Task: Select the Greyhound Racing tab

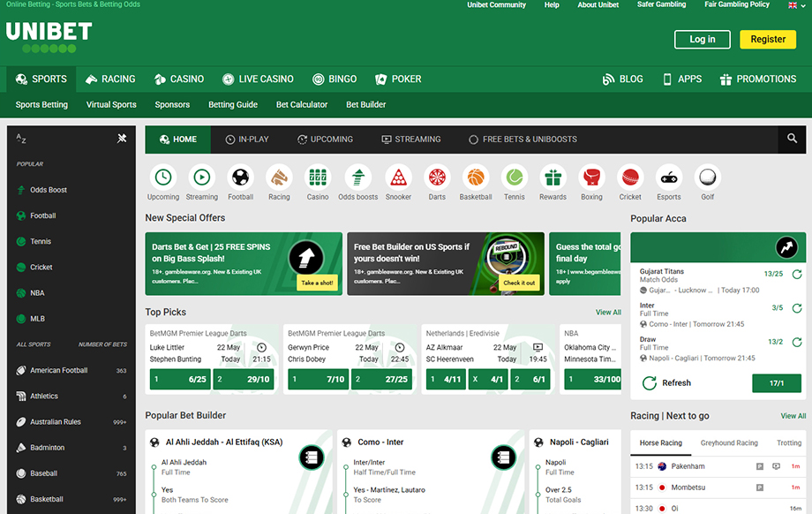Action: 729,443
